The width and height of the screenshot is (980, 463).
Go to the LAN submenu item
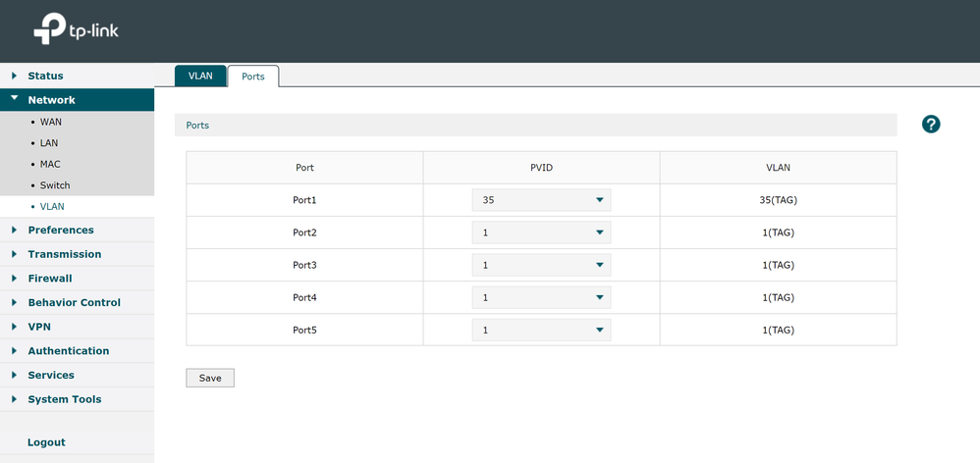[x=49, y=143]
